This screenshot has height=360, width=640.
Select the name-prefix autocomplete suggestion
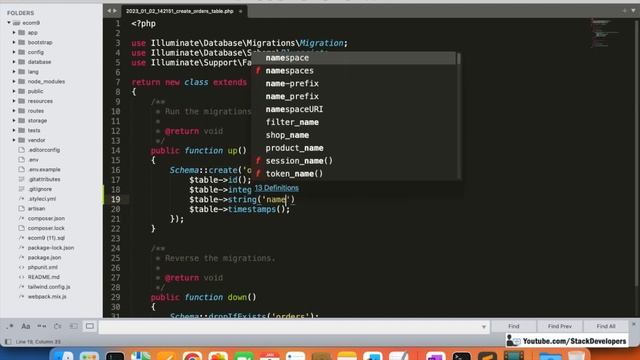point(354,84)
